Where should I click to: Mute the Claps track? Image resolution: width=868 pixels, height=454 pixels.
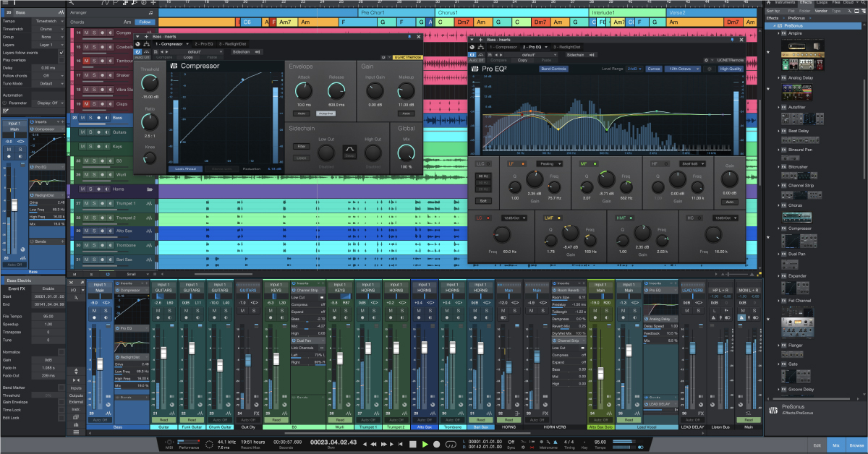pyautogui.click(x=86, y=103)
